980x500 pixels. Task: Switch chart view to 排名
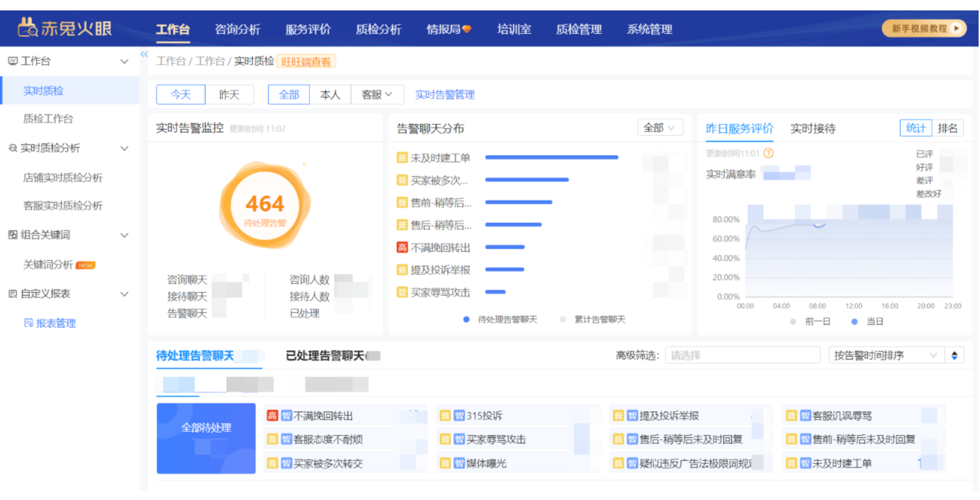coord(947,128)
